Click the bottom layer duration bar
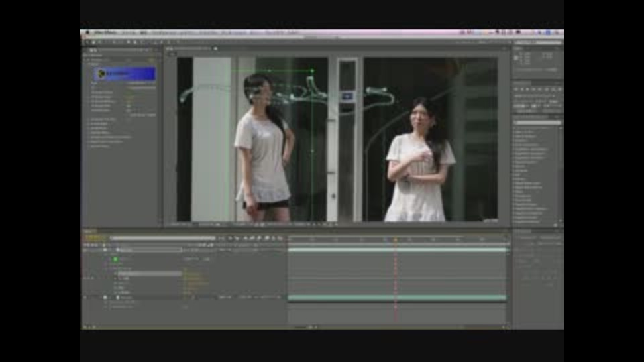644x362 pixels. click(397, 297)
